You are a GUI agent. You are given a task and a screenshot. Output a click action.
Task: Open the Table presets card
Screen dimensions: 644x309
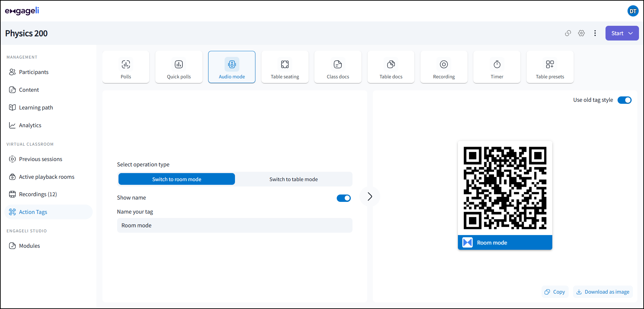click(550, 67)
